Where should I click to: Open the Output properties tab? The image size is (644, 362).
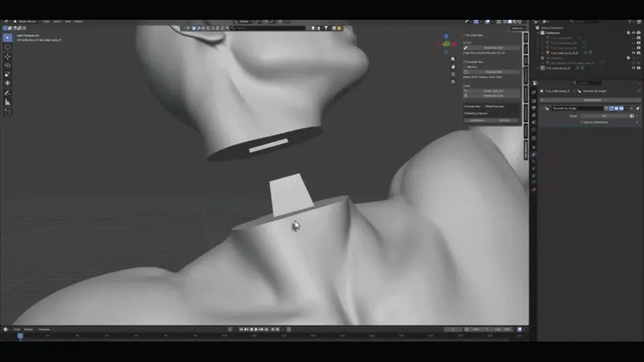(x=534, y=108)
